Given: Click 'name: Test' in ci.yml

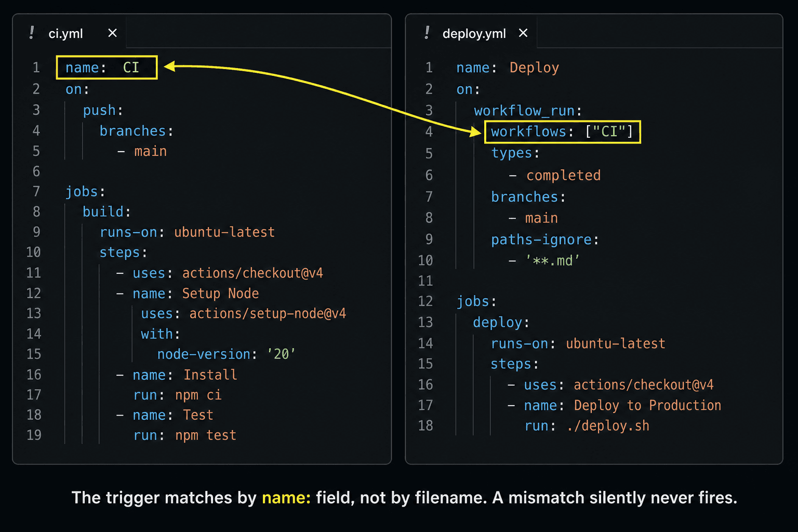Looking at the screenshot, I should (x=173, y=415).
